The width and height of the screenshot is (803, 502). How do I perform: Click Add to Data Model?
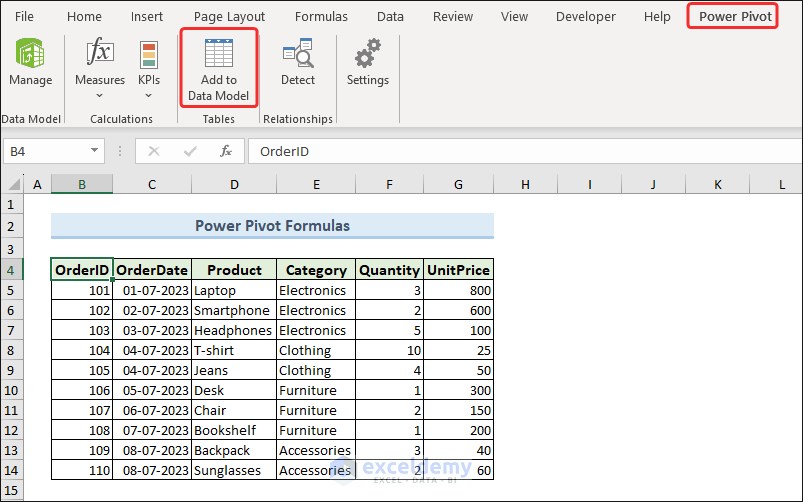pos(219,68)
